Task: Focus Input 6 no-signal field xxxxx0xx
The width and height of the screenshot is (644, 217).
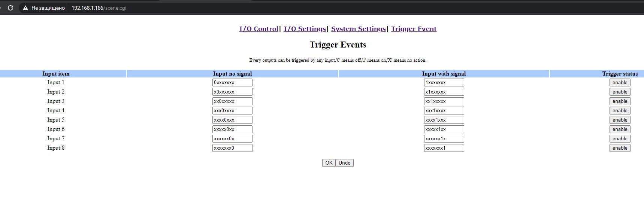Action: pos(232,129)
